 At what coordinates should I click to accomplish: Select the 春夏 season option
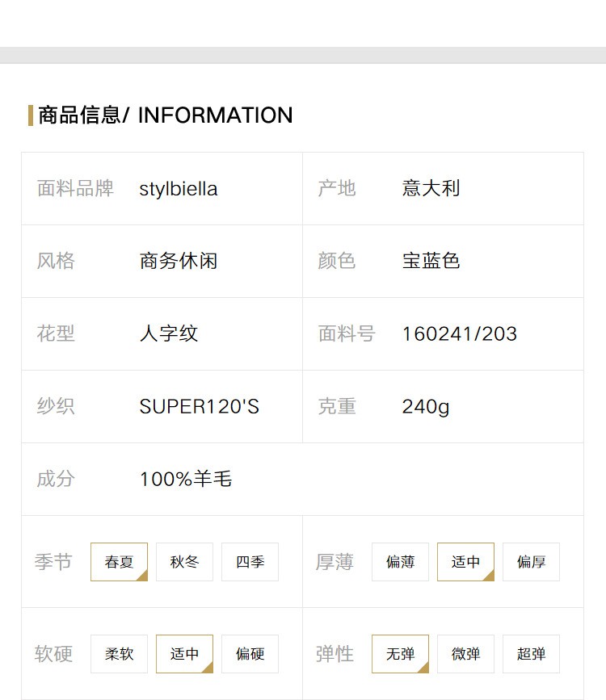pyautogui.click(x=119, y=562)
